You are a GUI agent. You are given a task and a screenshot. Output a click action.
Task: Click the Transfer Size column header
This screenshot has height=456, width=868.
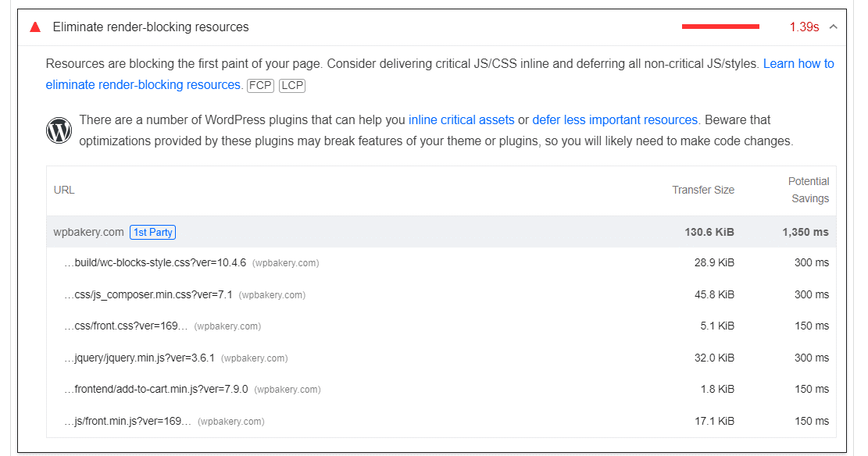click(703, 190)
